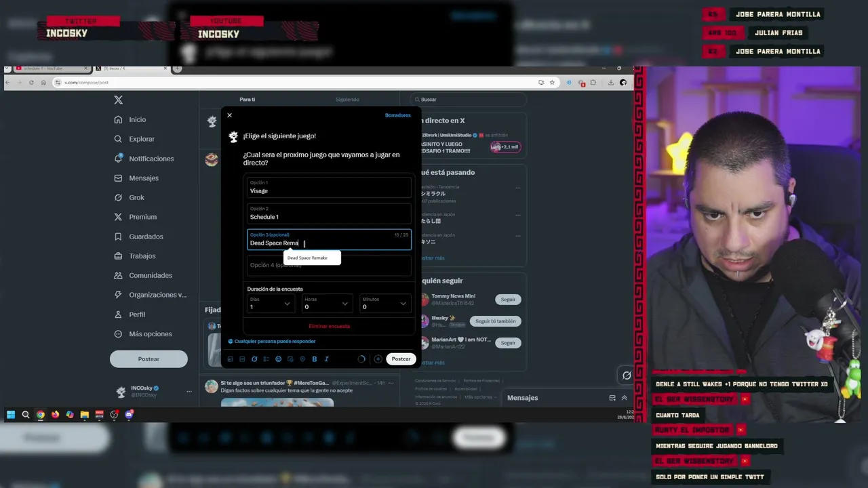
Task: Switch to the Siguiendo tab
Action: point(347,100)
